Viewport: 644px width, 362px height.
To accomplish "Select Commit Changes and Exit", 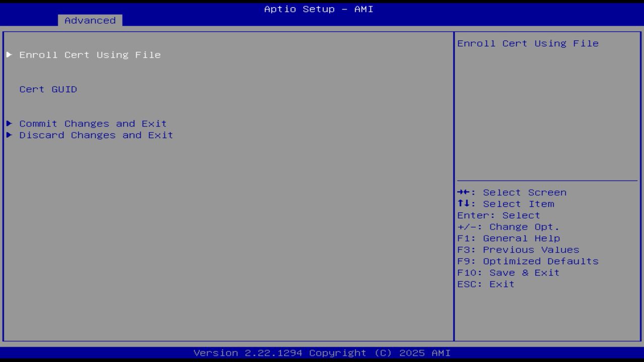I will [x=93, y=123].
